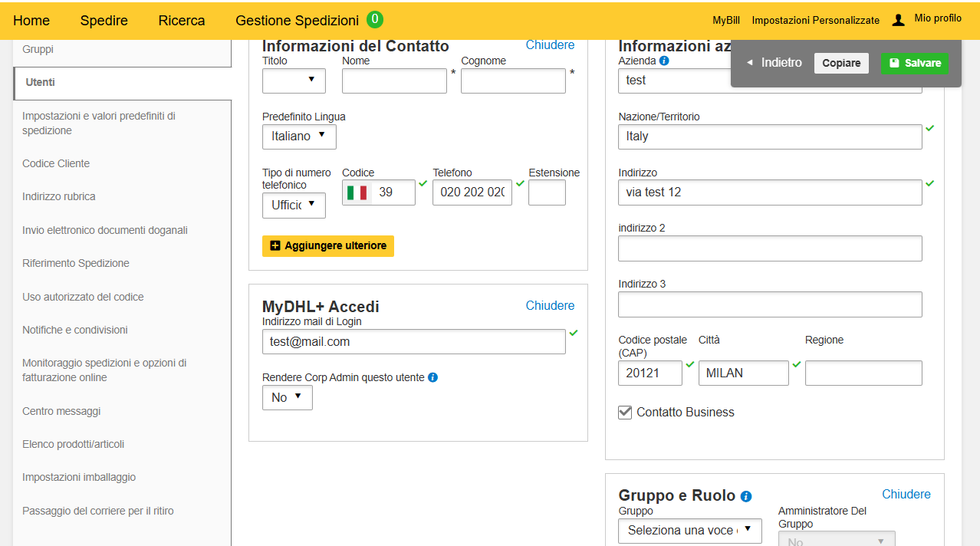
Task: Click the Mio profilo user icon
Action: coord(899,20)
